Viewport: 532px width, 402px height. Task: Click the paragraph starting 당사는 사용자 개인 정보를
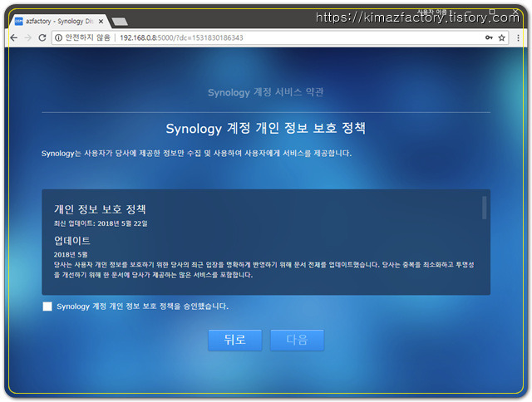pyautogui.click(x=264, y=270)
